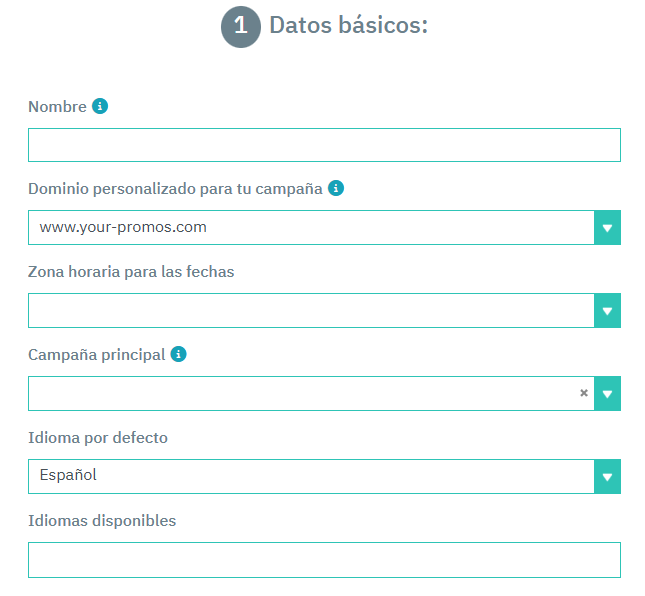Focus the Nombre text field

(x=324, y=145)
